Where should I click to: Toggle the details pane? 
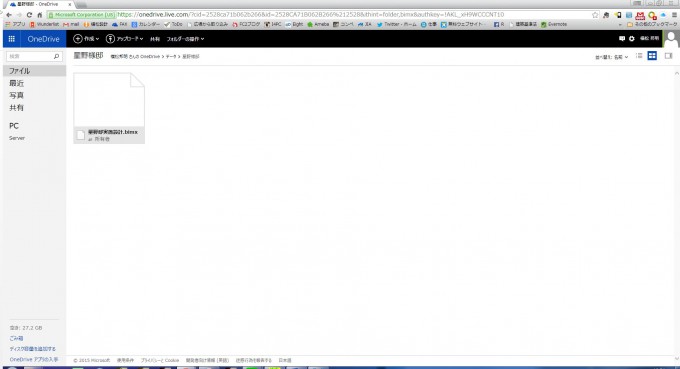coord(668,56)
